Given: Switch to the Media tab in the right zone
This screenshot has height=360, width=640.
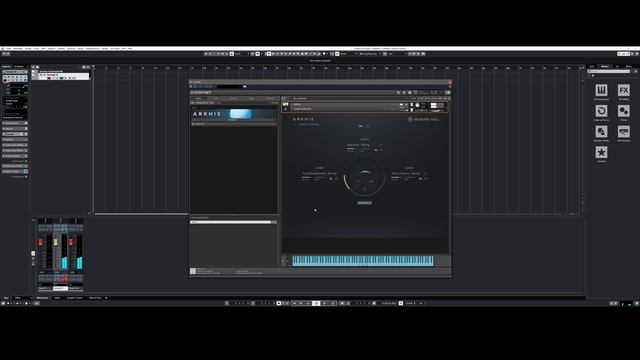Looking at the screenshot, I should coord(604,66).
